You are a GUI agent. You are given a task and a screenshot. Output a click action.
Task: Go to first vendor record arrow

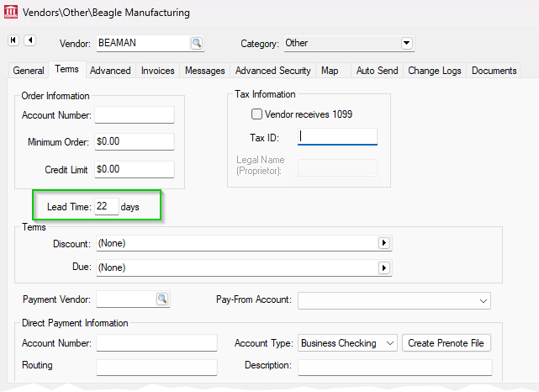pos(13,40)
